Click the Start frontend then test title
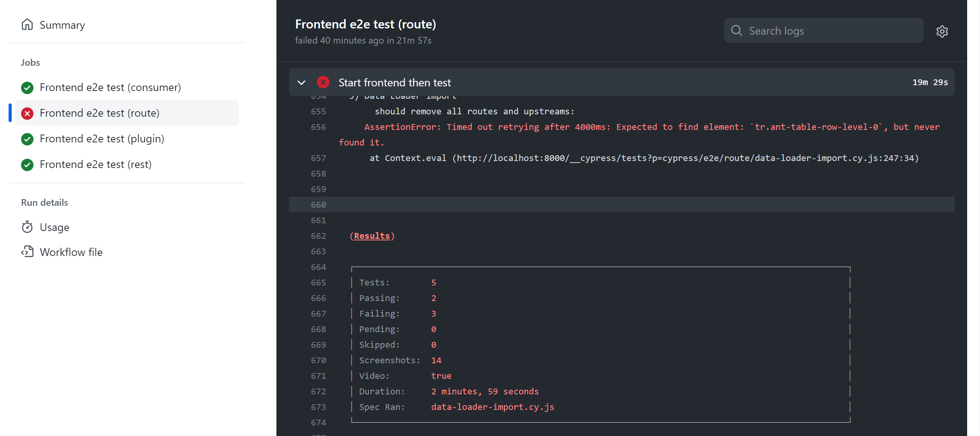Screen dimensions: 980x436 pyautogui.click(x=394, y=82)
